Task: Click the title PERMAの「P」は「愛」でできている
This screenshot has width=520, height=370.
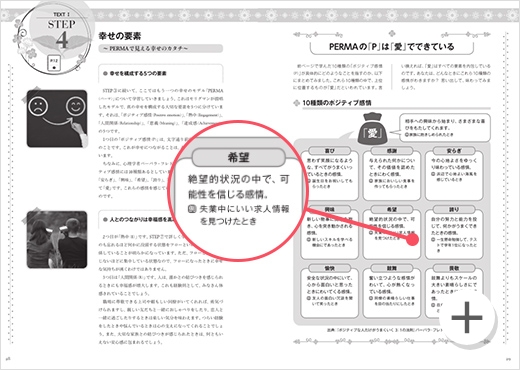Action: (x=392, y=47)
